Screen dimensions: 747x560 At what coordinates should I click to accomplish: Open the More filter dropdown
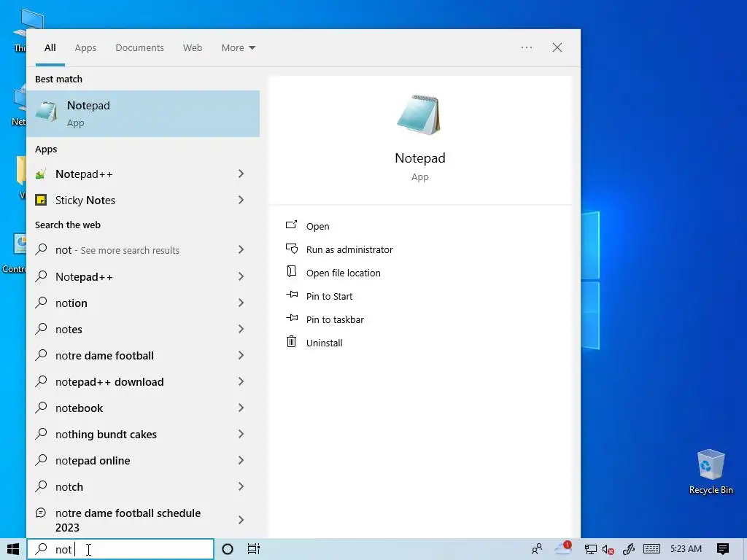tap(239, 47)
